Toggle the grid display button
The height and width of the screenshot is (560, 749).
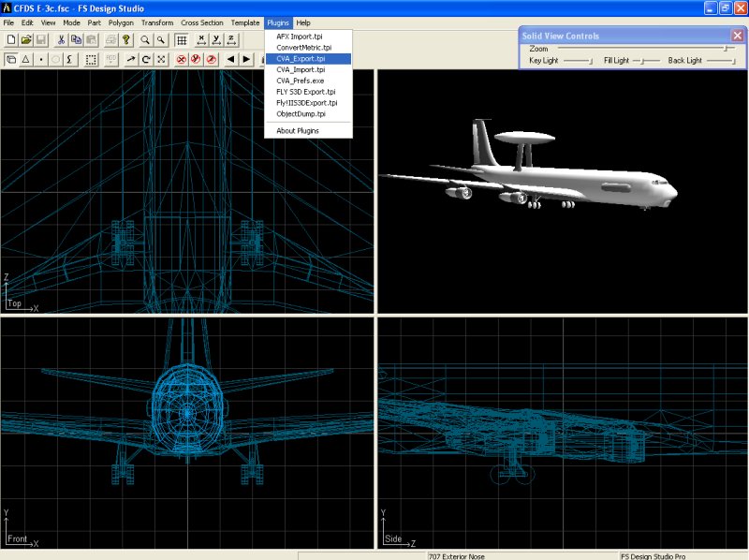[x=182, y=40]
